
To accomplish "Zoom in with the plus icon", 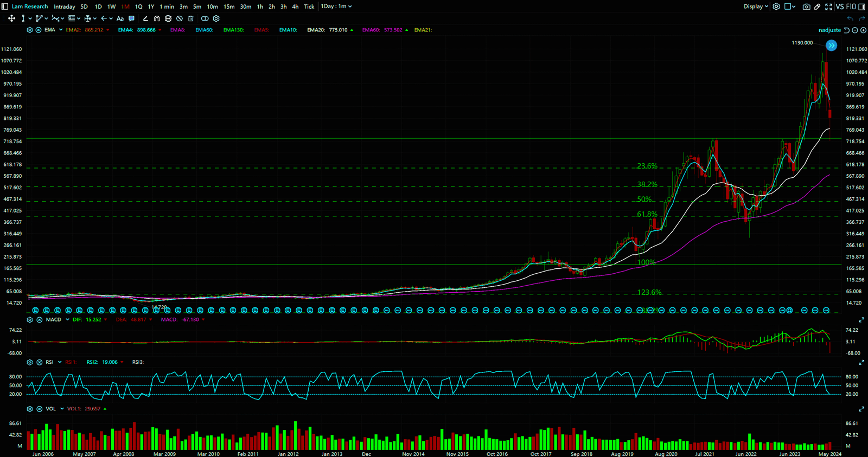I will tap(864, 30).
